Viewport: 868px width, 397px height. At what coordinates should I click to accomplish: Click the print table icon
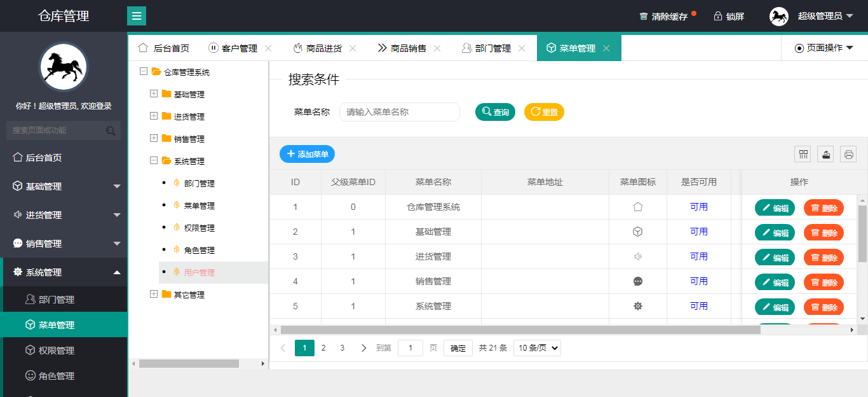[848, 154]
